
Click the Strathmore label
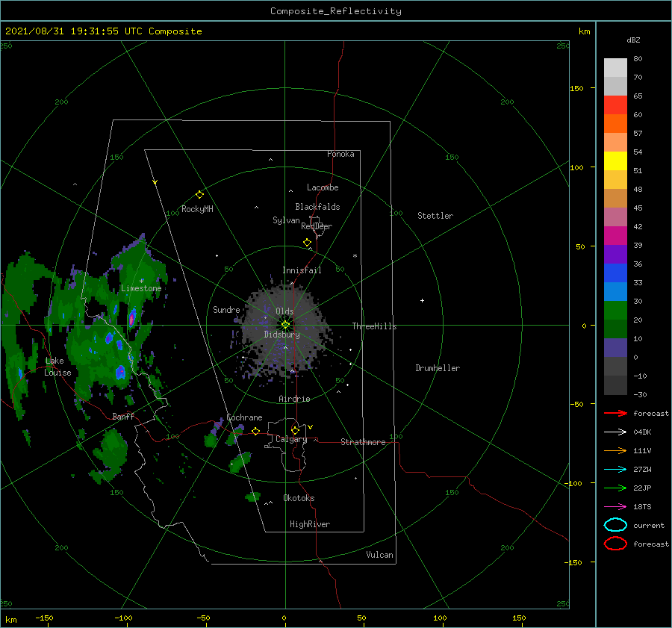363,442
